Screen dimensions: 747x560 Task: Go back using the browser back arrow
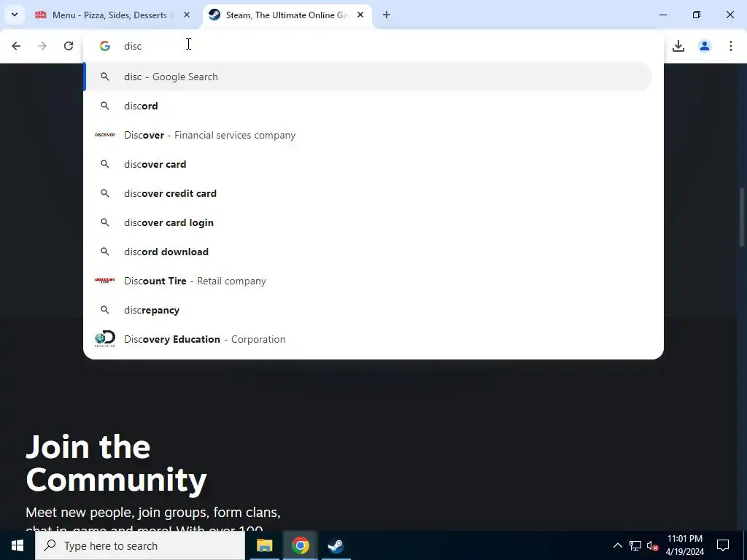click(16, 46)
